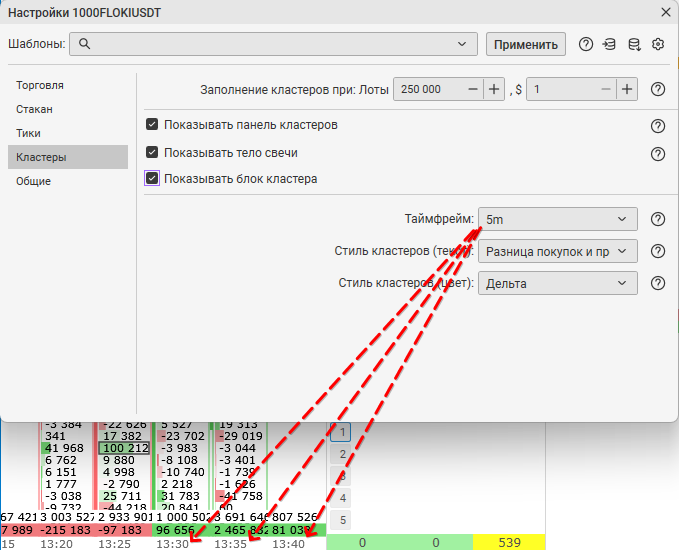The image size is (679, 550).
Task: Click help icon for cluster color style
Action: [658, 283]
